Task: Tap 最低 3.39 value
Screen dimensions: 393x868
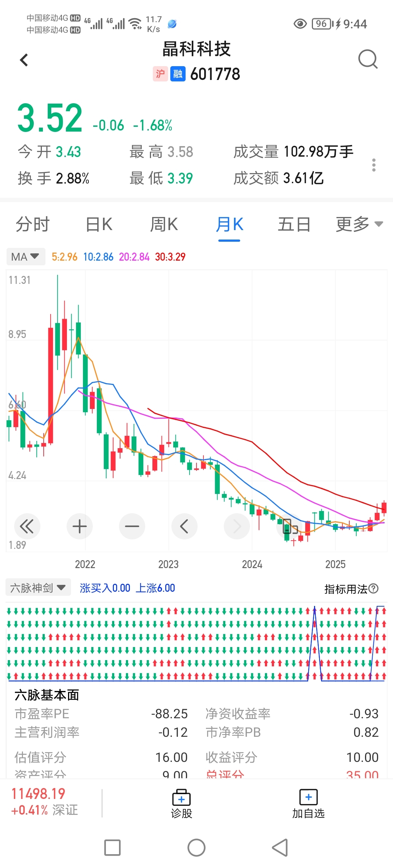Action: coord(180,178)
